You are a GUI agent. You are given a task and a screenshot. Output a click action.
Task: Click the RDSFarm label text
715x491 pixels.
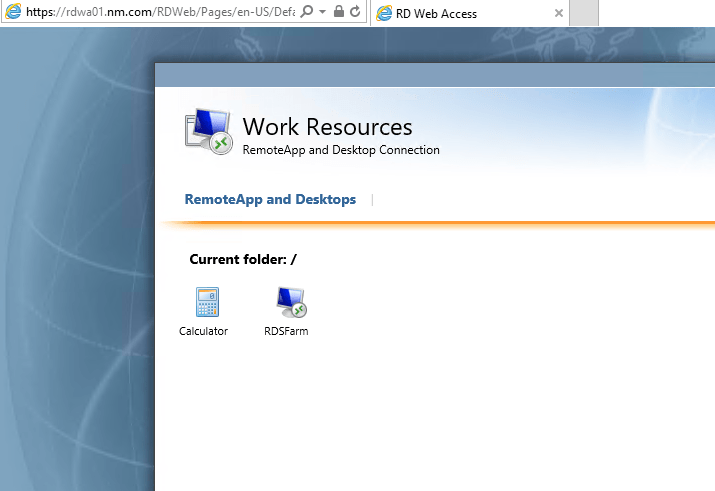click(x=286, y=331)
